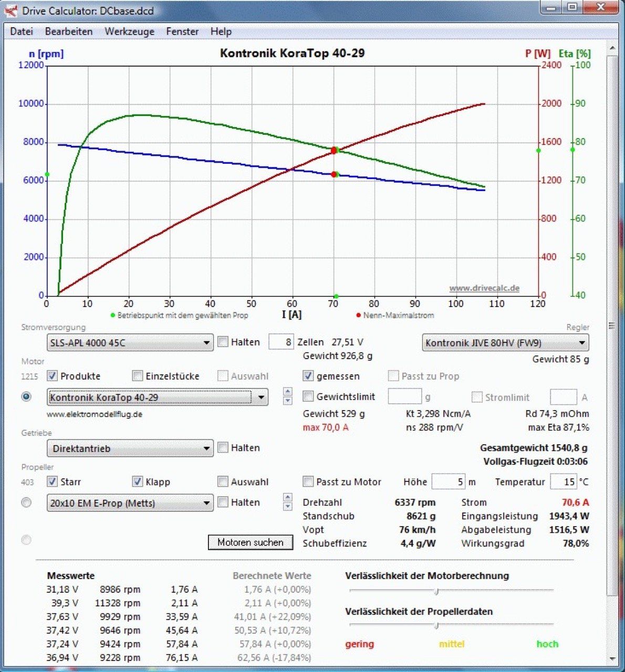The height and width of the screenshot is (672, 625).
Task: Click the Zellen count input field
Action: 281,342
